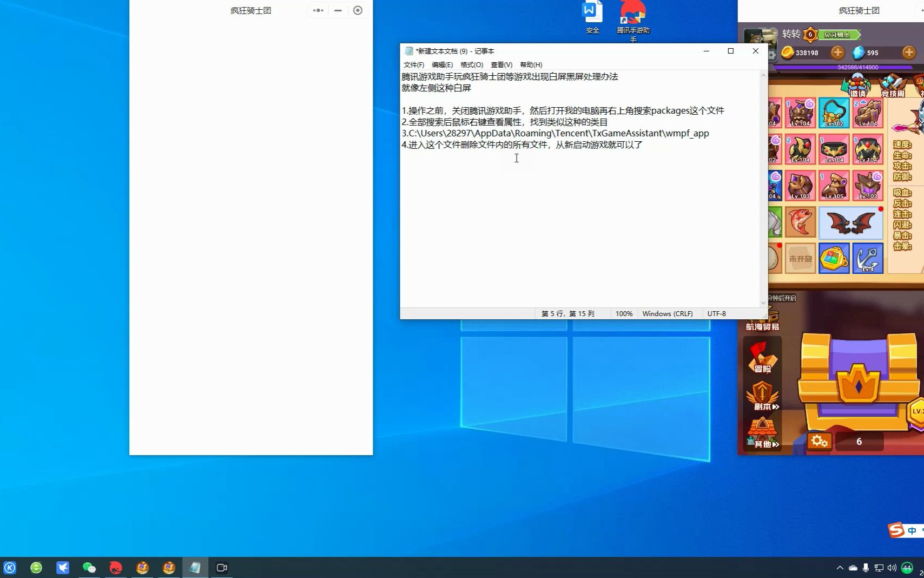Expand the 副本 dungeon menu
Image resolution: width=924 pixels, height=578 pixels.
pos(763,396)
